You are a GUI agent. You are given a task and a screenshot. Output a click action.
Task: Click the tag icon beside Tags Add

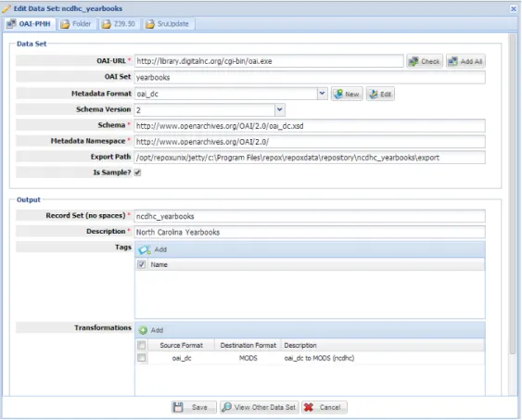point(144,249)
